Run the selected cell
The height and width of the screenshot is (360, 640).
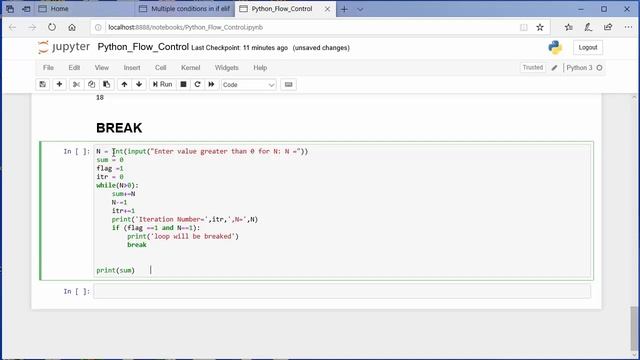[x=162, y=84]
